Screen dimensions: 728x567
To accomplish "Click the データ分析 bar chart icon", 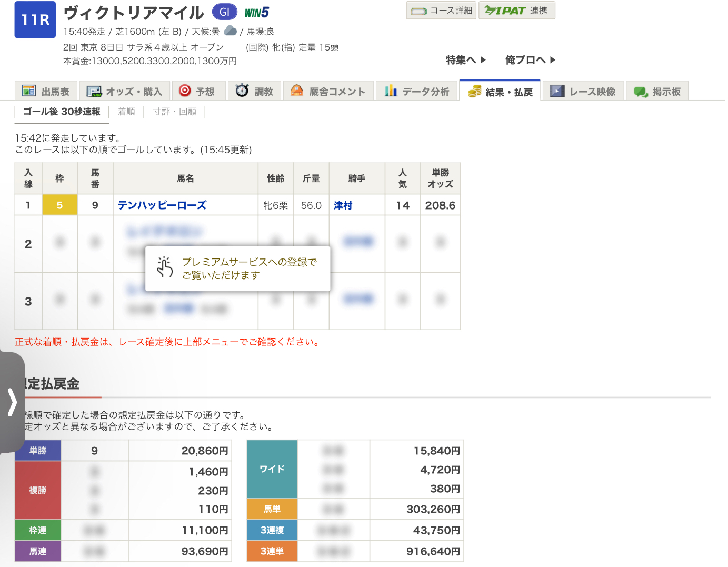I will [x=391, y=91].
